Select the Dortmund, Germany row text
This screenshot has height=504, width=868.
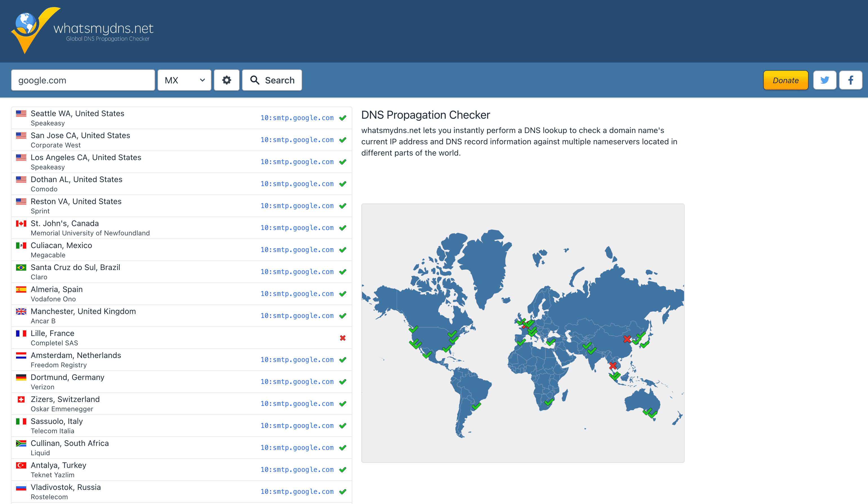tap(68, 377)
